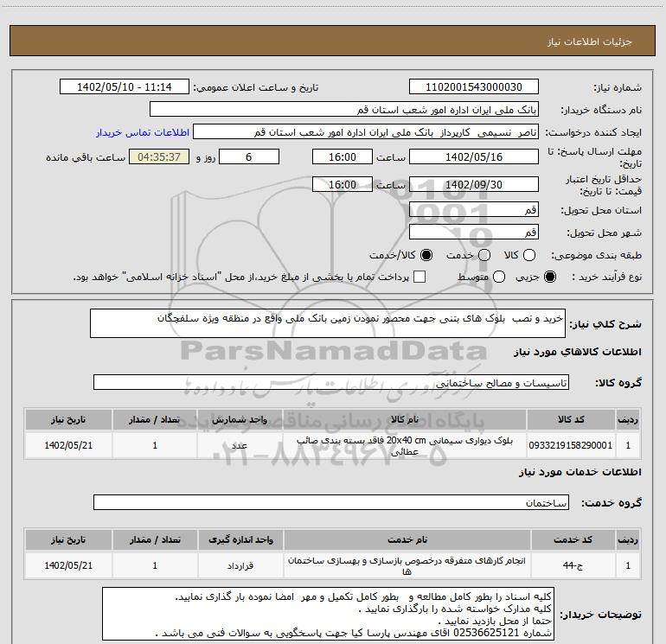Click goods code 0933219158290001 cell
Screen dimensions: 666x644
(x=571, y=445)
